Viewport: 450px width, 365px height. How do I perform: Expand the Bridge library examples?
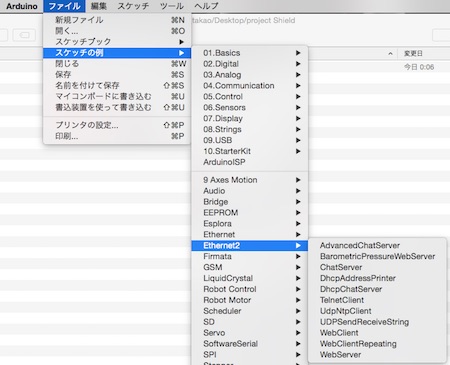coord(250,202)
